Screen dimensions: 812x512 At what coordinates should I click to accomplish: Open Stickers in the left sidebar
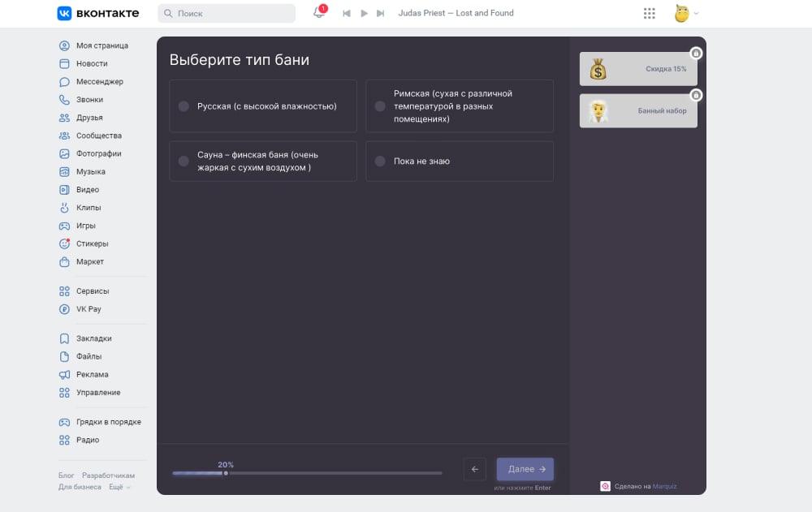point(92,243)
